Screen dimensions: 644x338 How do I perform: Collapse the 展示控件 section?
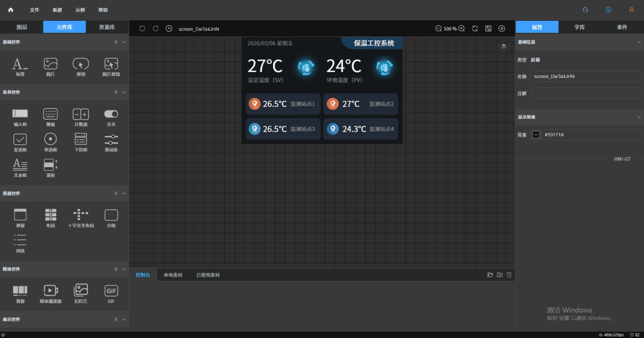click(124, 319)
